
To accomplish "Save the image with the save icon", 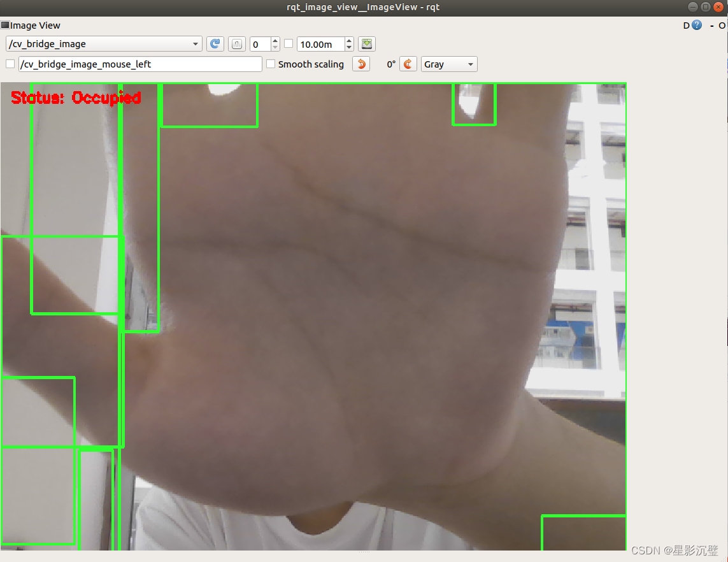I will pyautogui.click(x=367, y=44).
